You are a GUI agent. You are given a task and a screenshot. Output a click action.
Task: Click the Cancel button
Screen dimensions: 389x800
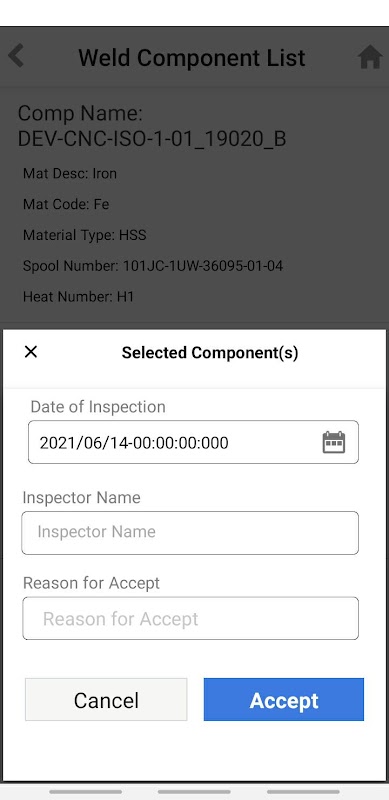106,699
